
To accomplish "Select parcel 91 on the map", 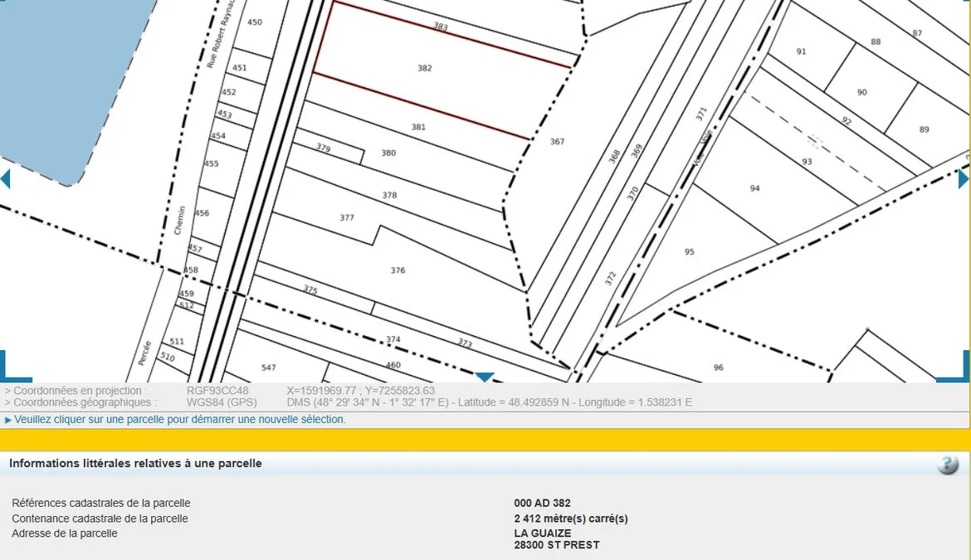I will click(802, 51).
